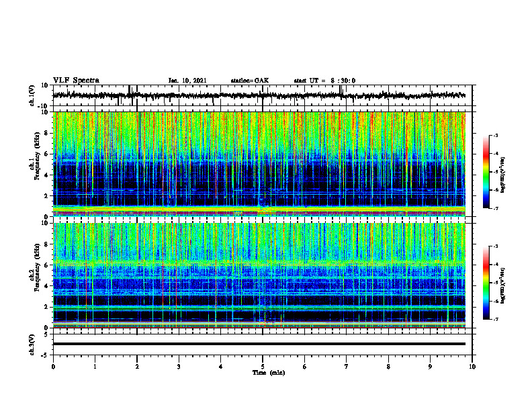Click the "-7" label on ch.2 color bar
The image size is (532, 411).
point(495,319)
